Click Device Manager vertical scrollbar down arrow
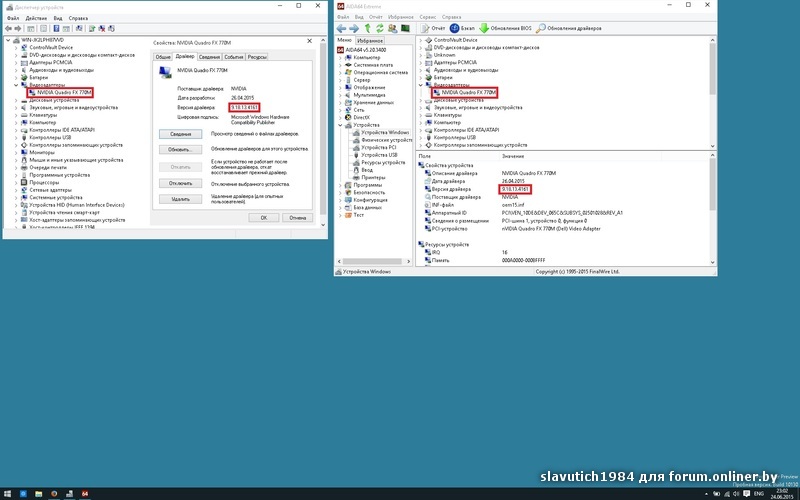Screen dimensions: 800x500 (323, 224)
